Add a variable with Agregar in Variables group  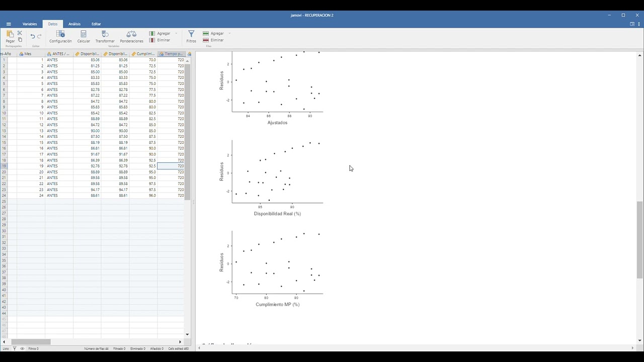[x=160, y=33]
